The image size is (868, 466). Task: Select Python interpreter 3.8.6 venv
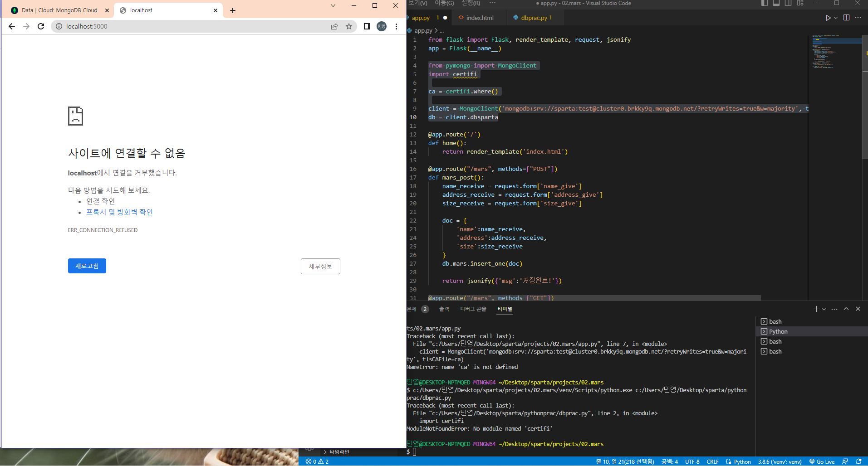click(780, 461)
